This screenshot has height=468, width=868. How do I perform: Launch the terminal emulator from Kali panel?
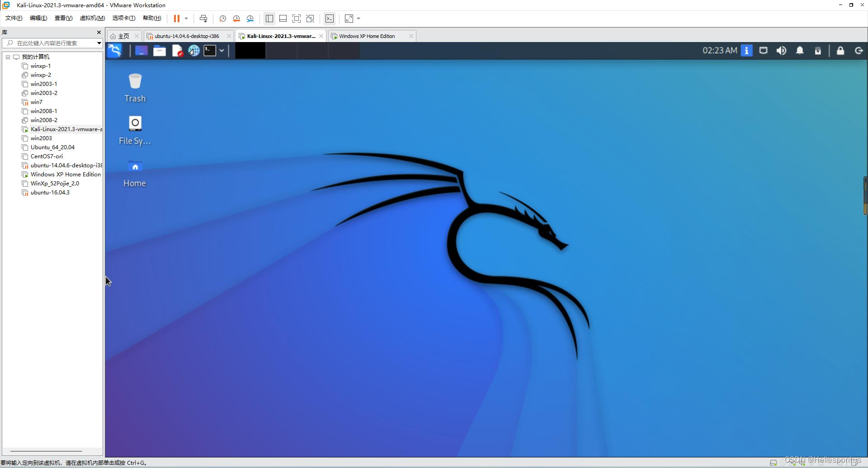click(x=210, y=51)
